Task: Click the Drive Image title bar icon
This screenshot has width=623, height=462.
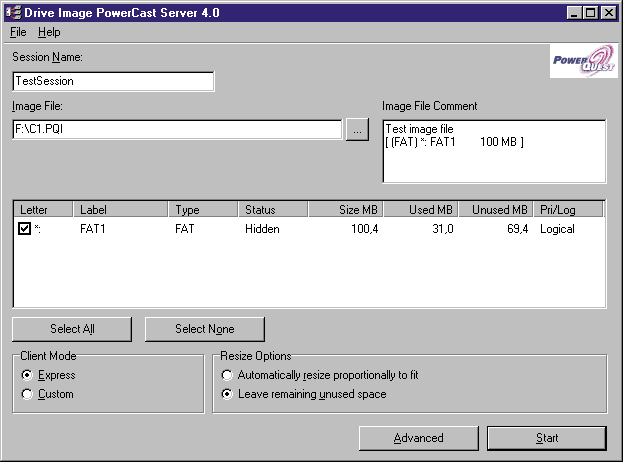Action: click(14, 13)
